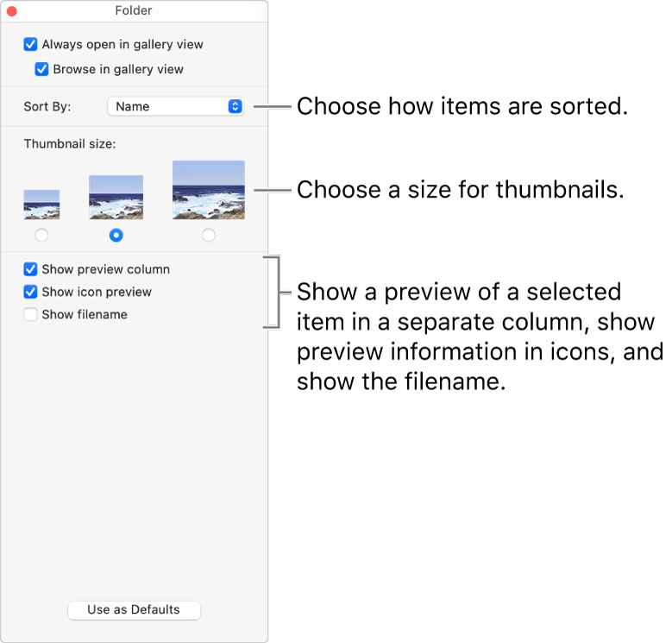
Task: Select the large thumbnail size radio button
Action: click(x=209, y=235)
